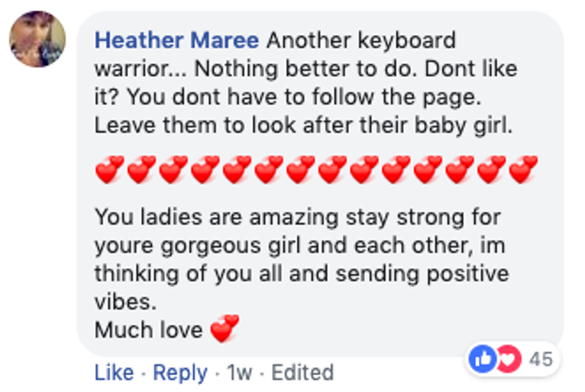Like Heather Maree's comment
Screen dimensions: 585x392
[x=114, y=373]
